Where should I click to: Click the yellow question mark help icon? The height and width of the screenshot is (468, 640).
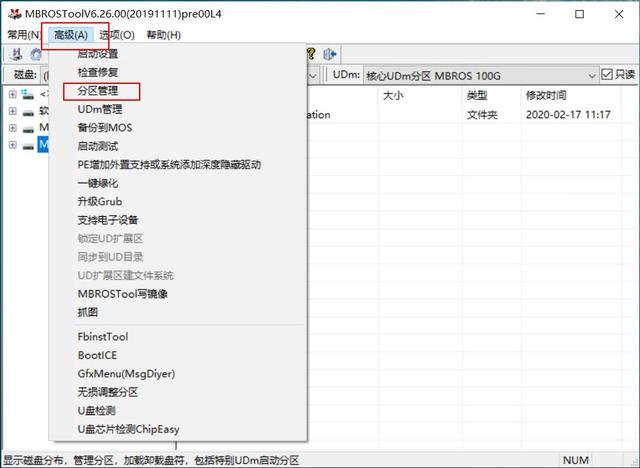311,54
